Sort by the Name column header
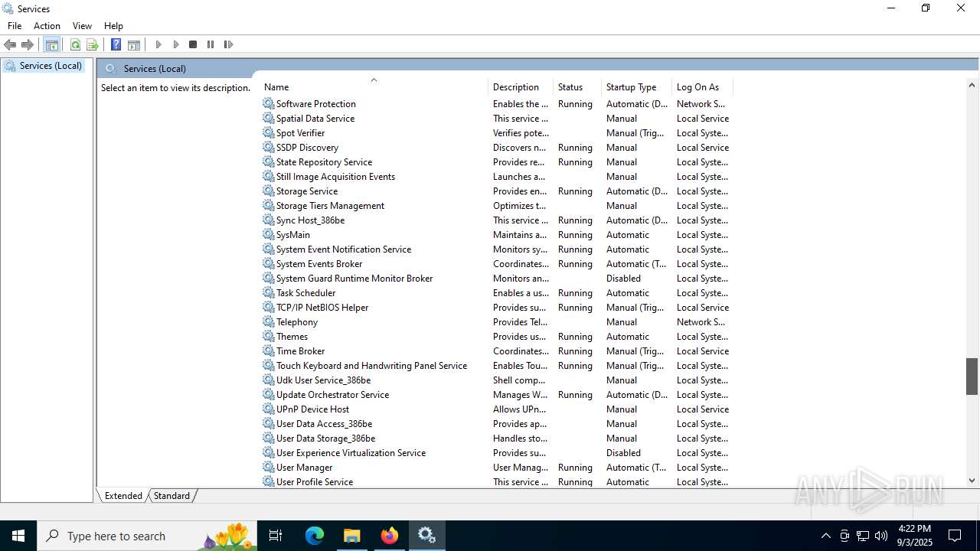 click(x=374, y=87)
